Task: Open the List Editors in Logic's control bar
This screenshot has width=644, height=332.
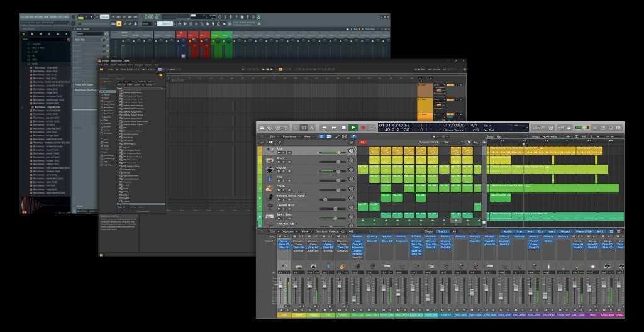Action: 595,128
